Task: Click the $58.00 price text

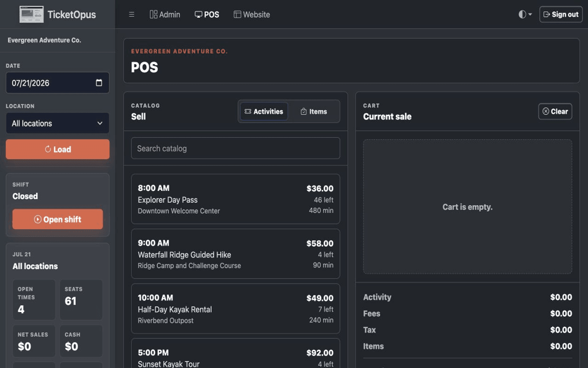Action: point(320,243)
